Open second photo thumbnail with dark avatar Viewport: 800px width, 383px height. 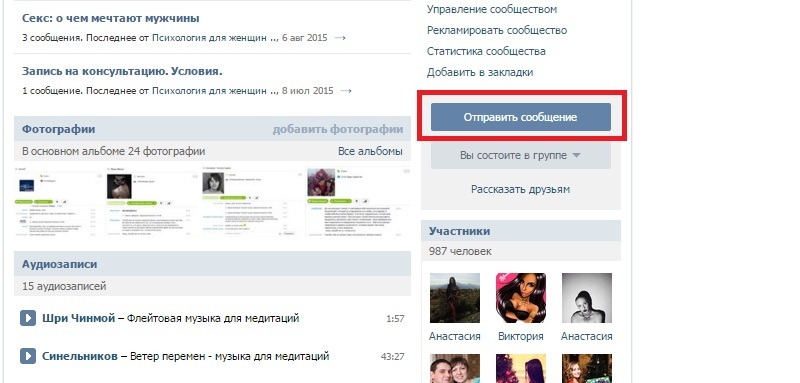point(152,201)
